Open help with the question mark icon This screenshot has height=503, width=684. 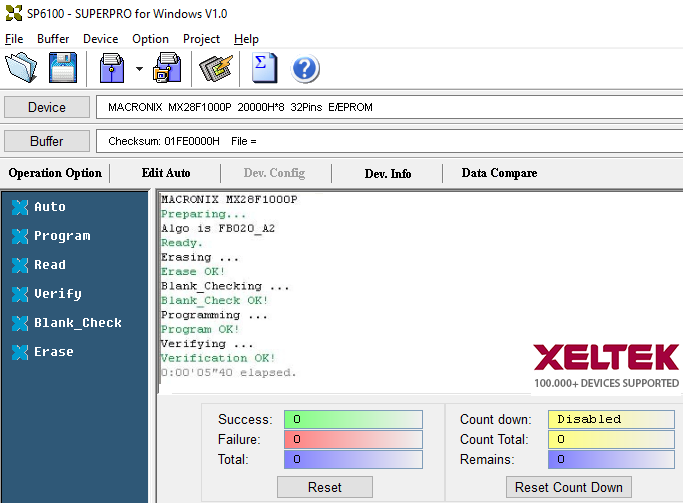tap(305, 69)
